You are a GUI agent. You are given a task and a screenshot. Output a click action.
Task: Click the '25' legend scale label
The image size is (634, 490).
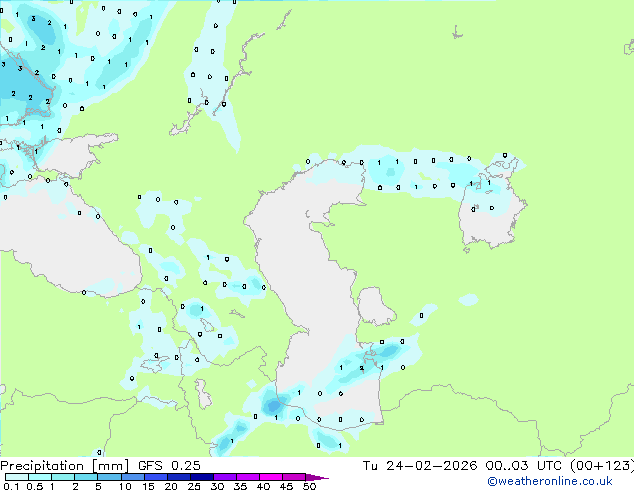pyautogui.click(x=194, y=486)
